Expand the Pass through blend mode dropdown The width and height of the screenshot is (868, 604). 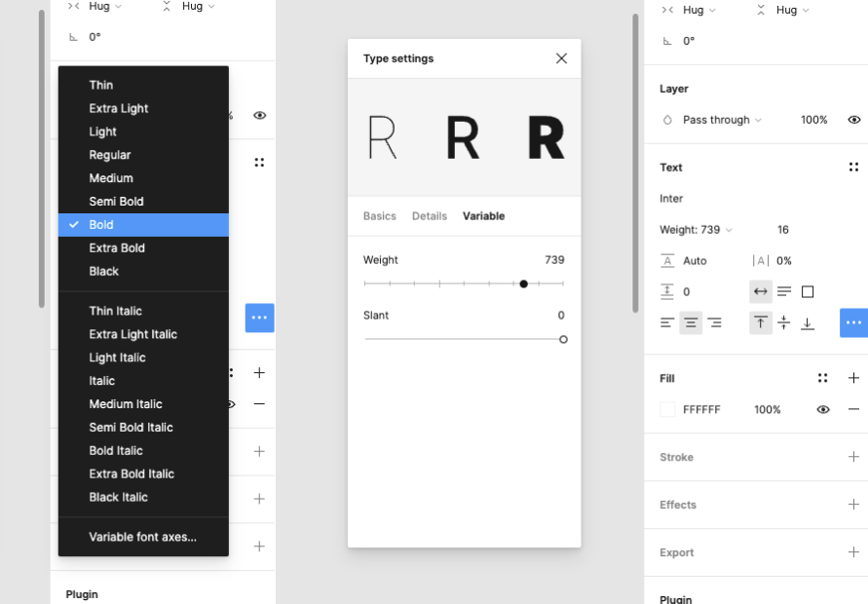coord(720,120)
